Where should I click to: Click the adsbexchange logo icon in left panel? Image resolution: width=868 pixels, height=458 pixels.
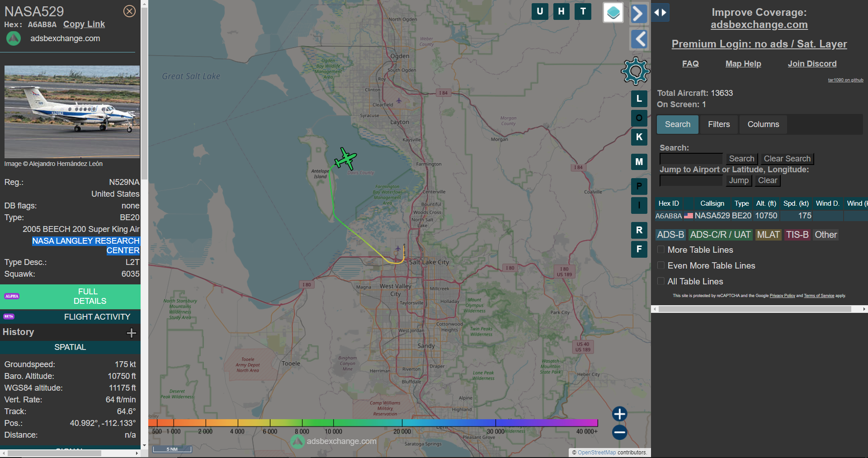click(14, 38)
